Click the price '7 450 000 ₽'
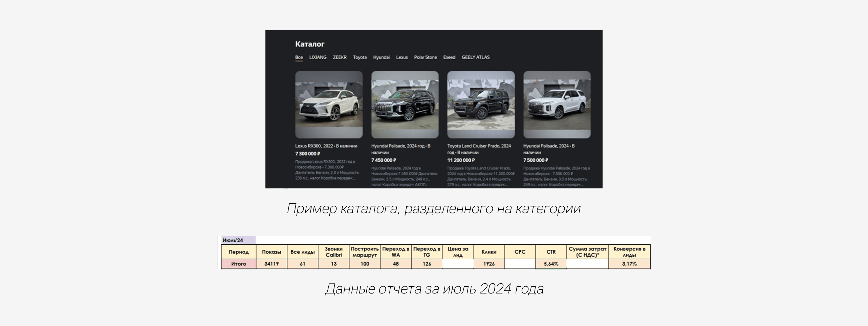This screenshot has width=868, height=326. pyautogui.click(x=384, y=160)
